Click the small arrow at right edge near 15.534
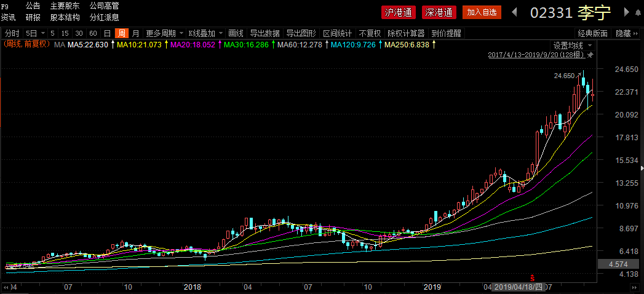Screen dimensions: 644x294 click(642, 168)
